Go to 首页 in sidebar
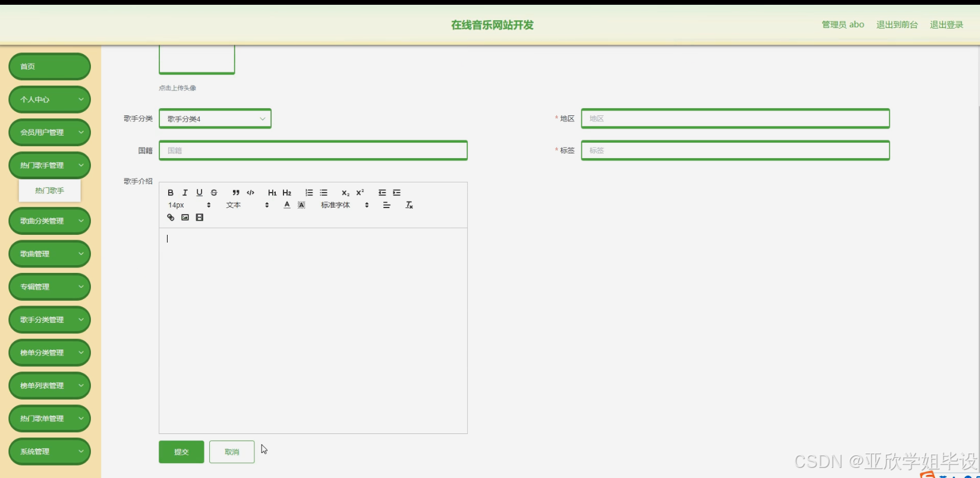The width and height of the screenshot is (980, 478). click(49, 66)
